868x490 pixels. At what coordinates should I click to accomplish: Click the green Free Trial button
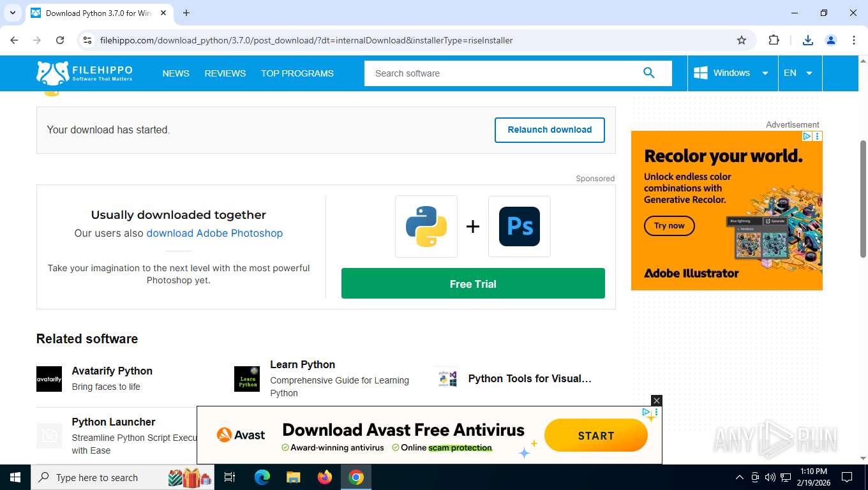click(x=473, y=284)
